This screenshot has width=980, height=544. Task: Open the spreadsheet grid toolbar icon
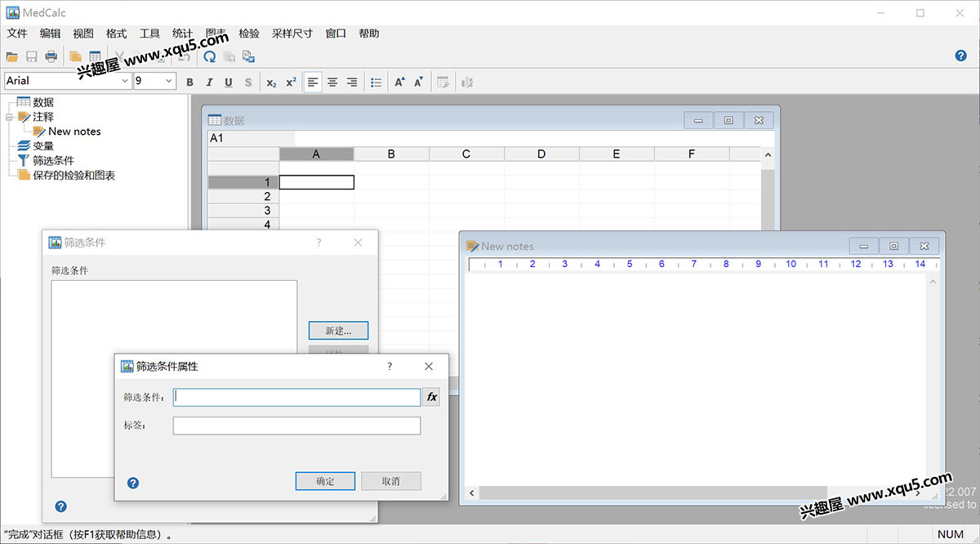click(x=95, y=56)
